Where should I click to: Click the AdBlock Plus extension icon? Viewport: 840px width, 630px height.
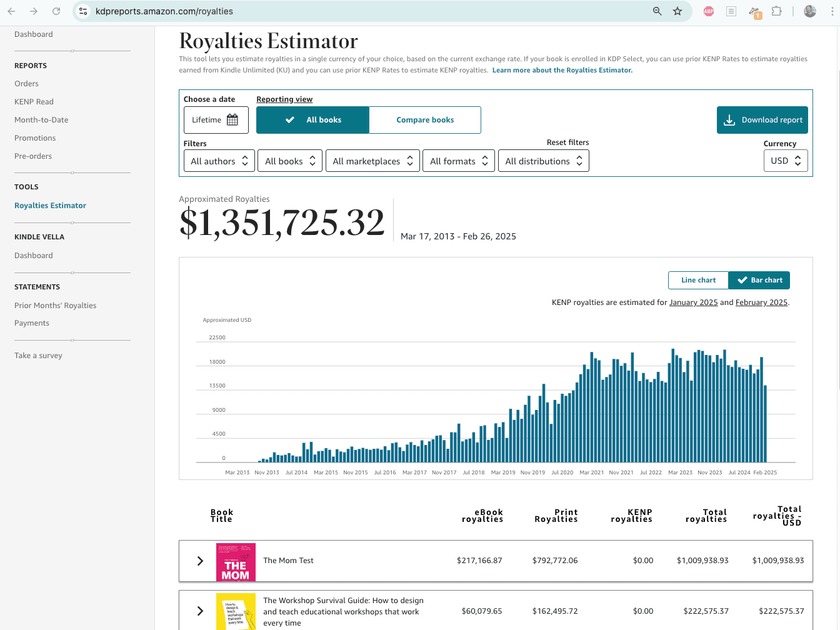[708, 11]
